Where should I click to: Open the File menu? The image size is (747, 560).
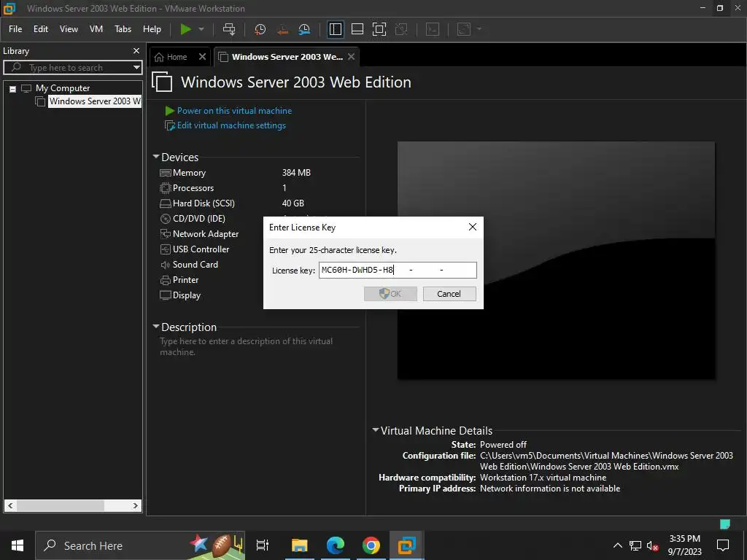coord(15,29)
